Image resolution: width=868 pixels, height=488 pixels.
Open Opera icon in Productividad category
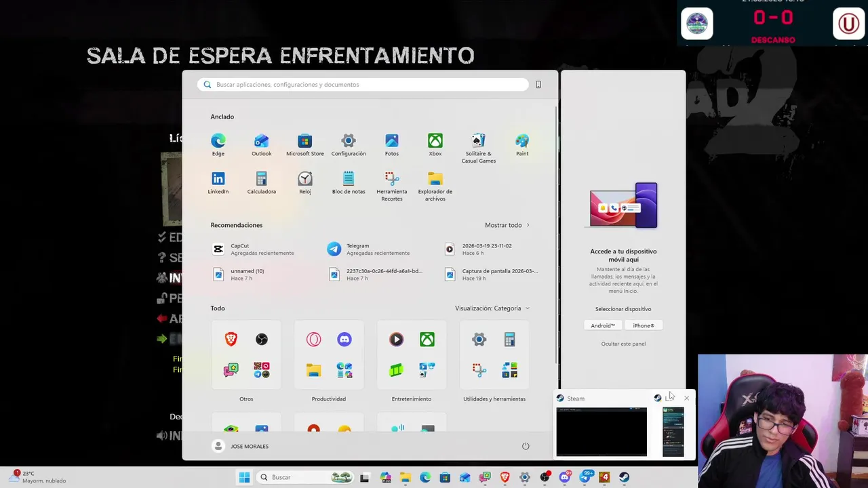313,340
